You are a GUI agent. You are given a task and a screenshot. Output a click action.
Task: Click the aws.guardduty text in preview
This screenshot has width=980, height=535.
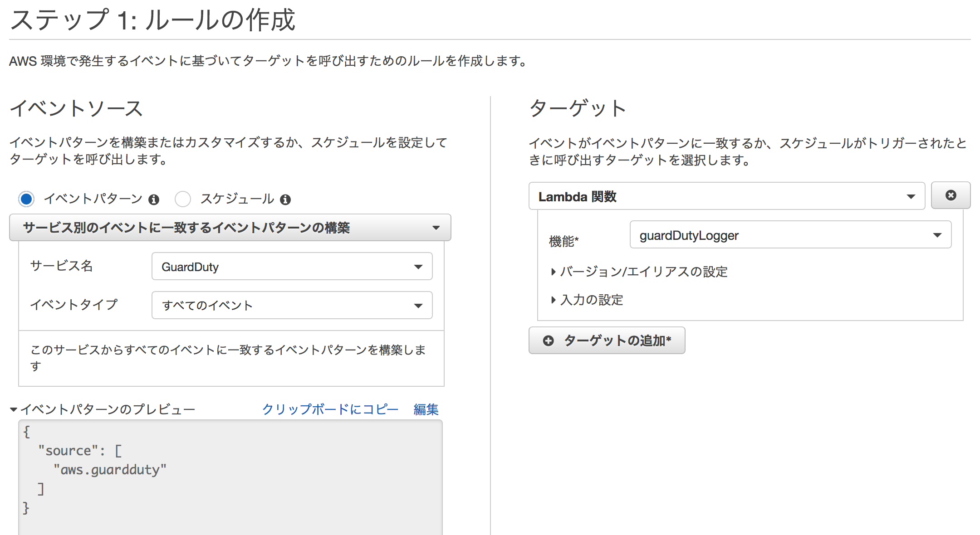(x=110, y=470)
